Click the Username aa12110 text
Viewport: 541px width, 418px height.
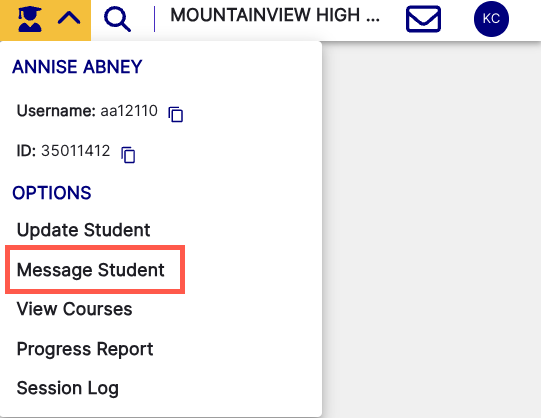[87, 111]
